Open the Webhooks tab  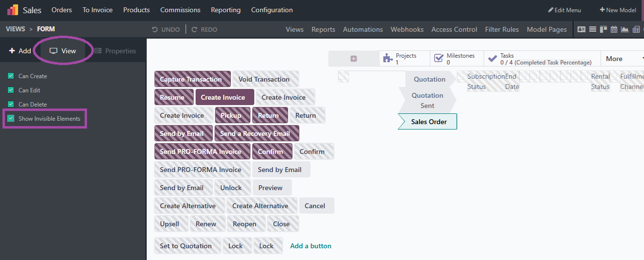pyautogui.click(x=407, y=29)
